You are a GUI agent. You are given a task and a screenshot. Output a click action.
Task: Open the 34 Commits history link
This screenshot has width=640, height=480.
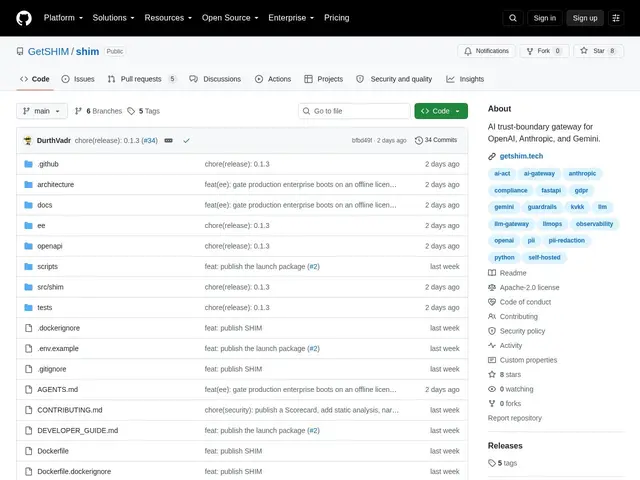coord(436,140)
